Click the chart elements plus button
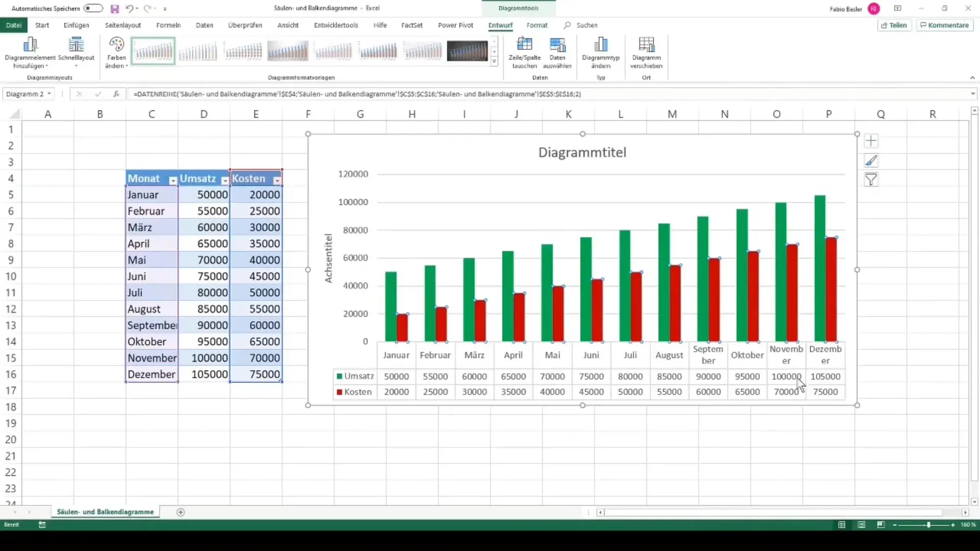 point(871,141)
